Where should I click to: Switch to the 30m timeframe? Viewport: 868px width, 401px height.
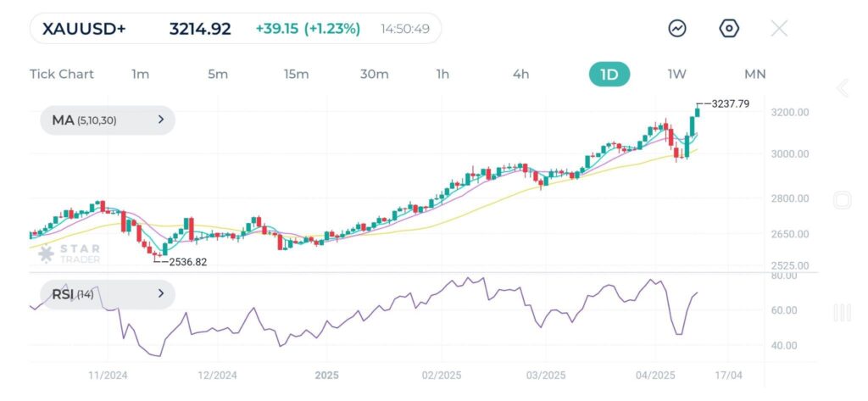tap(374, 75)
